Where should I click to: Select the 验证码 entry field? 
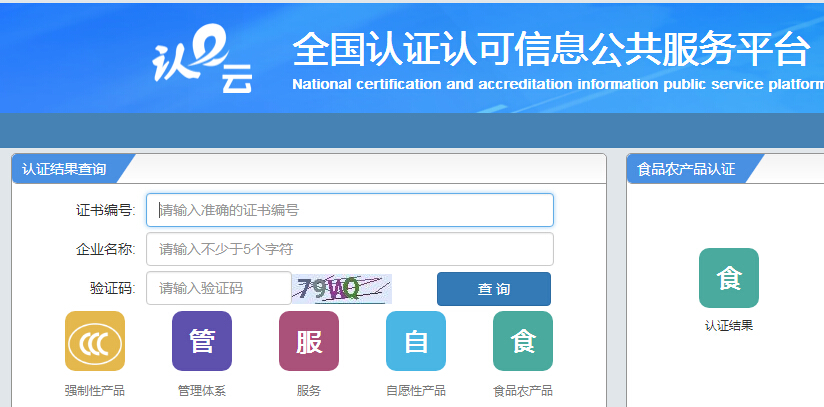point(219,289)
